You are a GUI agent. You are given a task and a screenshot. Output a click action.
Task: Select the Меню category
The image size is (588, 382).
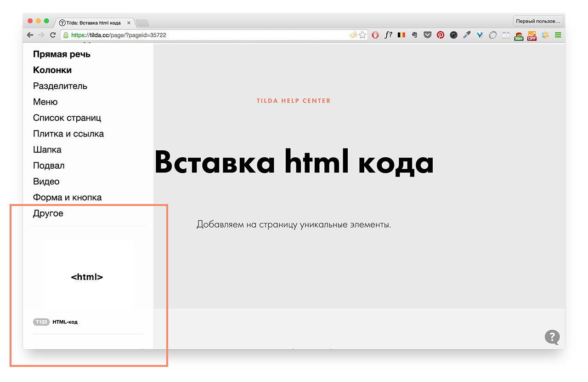pos(45,102)
